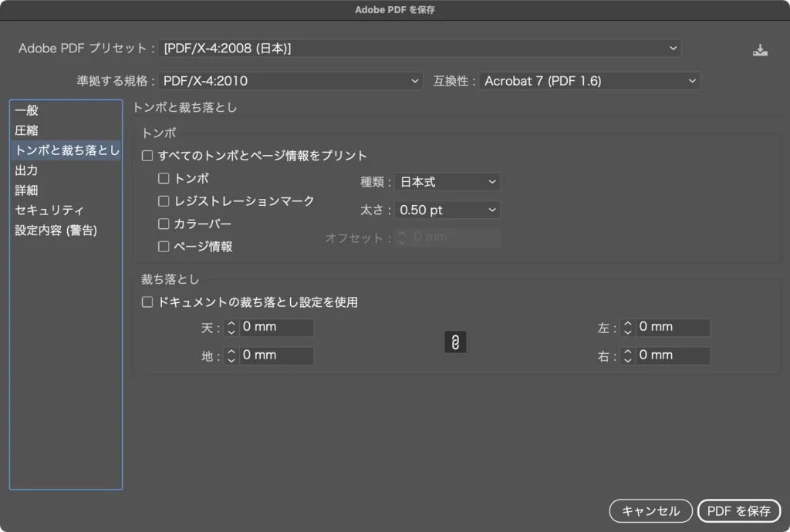Toggle the bleed link chain icon
Viewport: 790px width, 532px height.
(455, 342)
